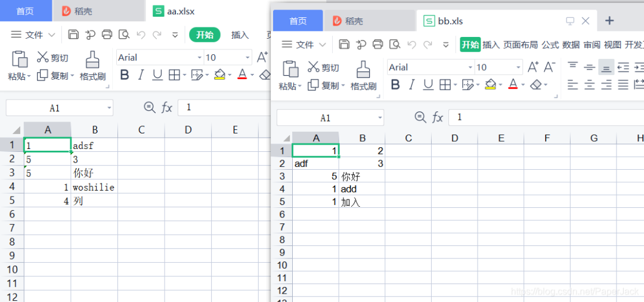
Task: Click the fx function icon in aa.xlsx
Action: point(166,108)
